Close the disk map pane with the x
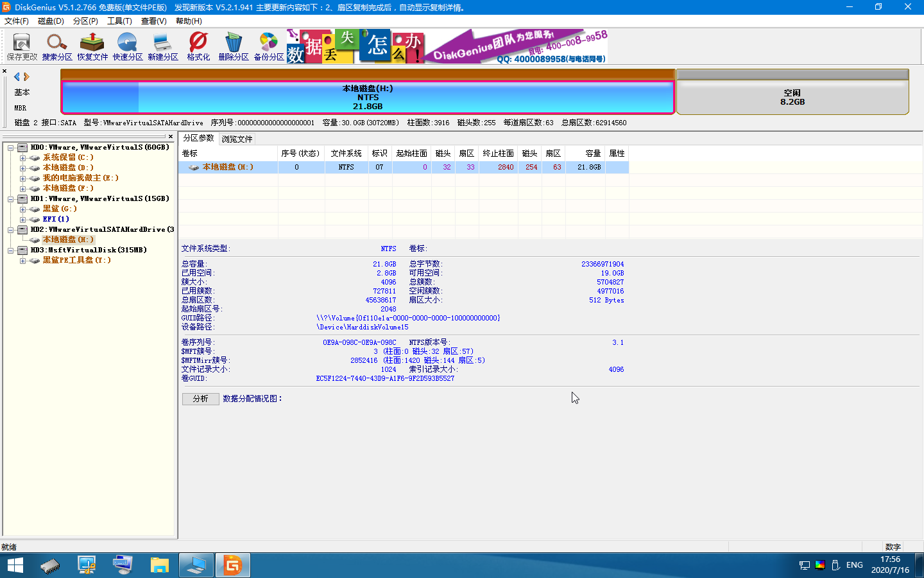This screenshot has width=924, height=578. (x=4, y=71)
